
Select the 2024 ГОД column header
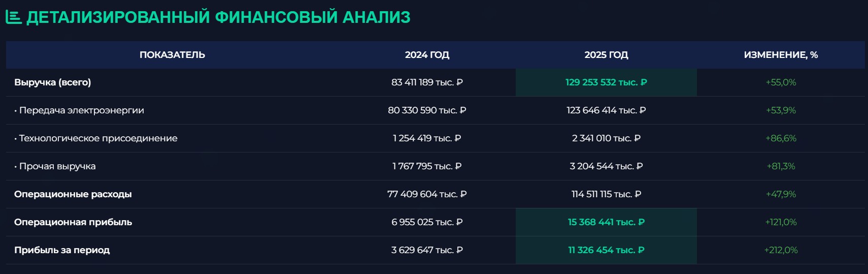[427, 55]
